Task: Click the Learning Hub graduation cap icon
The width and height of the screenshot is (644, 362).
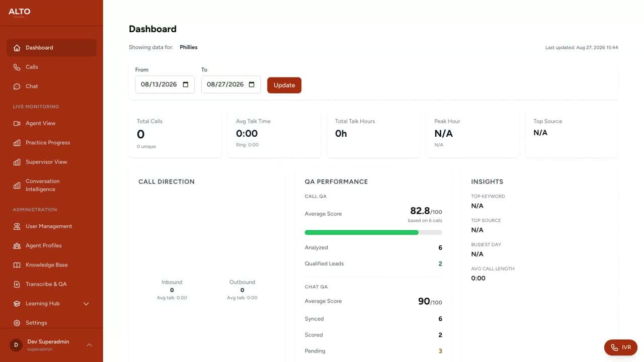Action: point(17,304)
